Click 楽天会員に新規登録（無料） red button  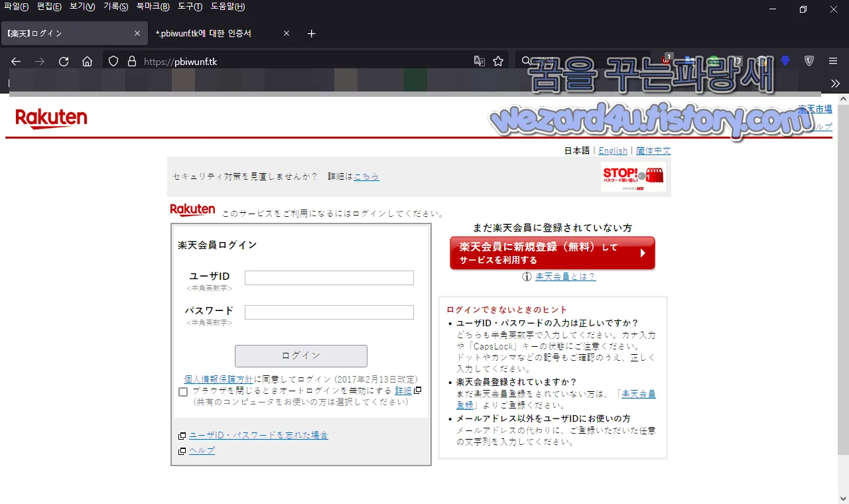(x=553, y=253)
